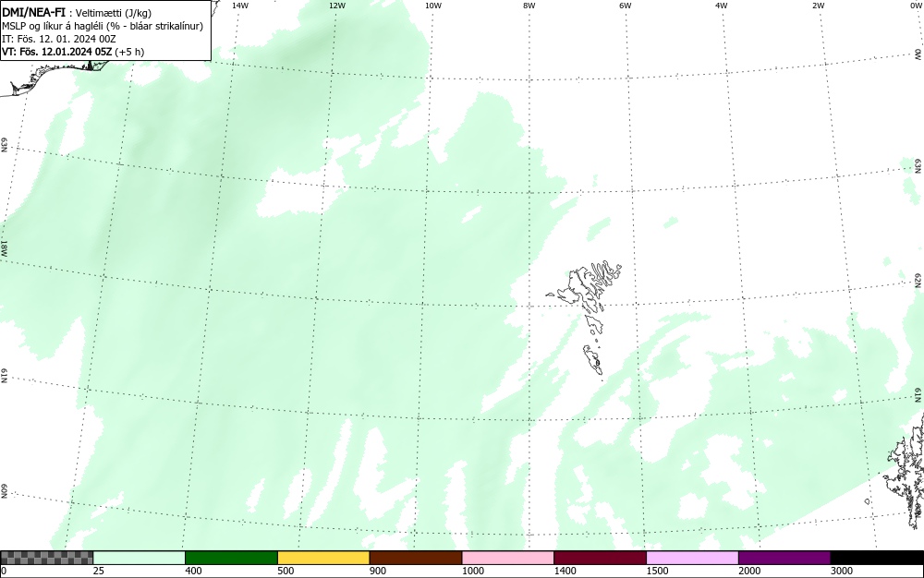Click the 'Veltimætti (J/kg)' parameter label
Viewport: 924px width, 578px height.
click(x=114, y=13)
